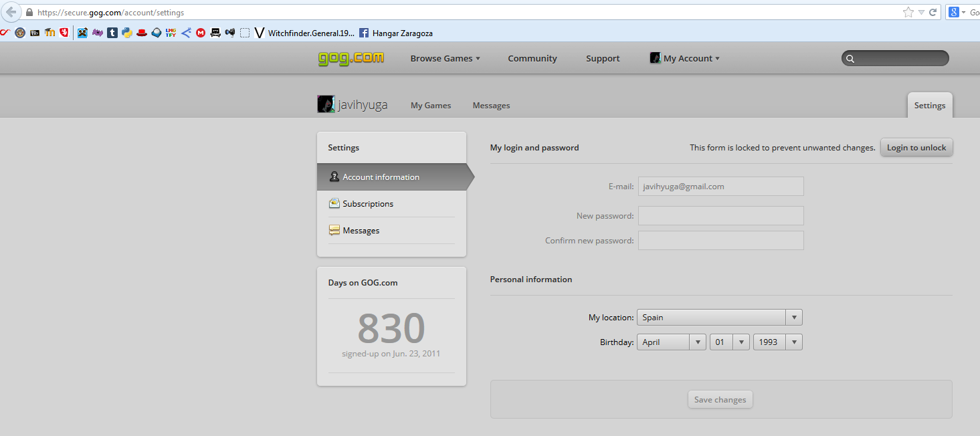Bookmark this page with the star icon
The image size is (980, 436).
(908, 12)
